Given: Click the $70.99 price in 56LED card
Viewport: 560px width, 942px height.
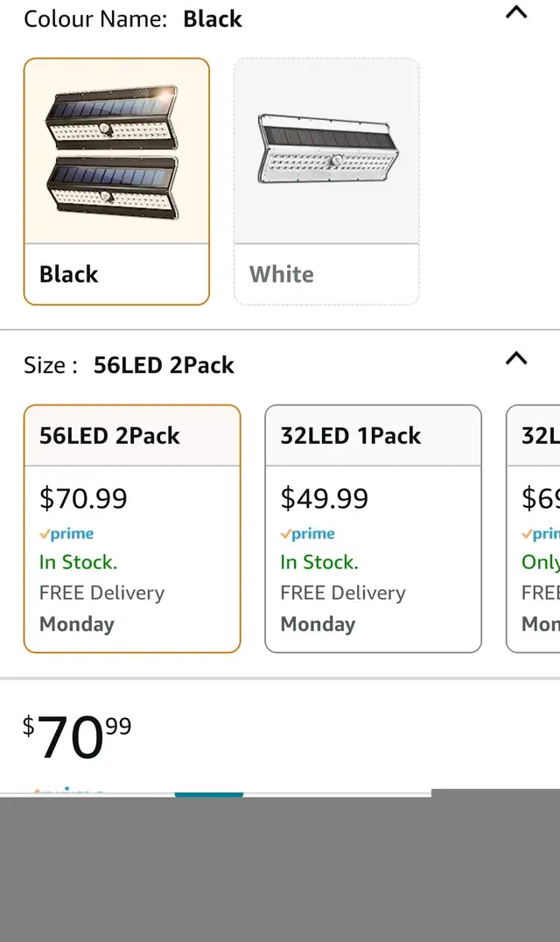Looking at the screenshot, I should point(83,498).
